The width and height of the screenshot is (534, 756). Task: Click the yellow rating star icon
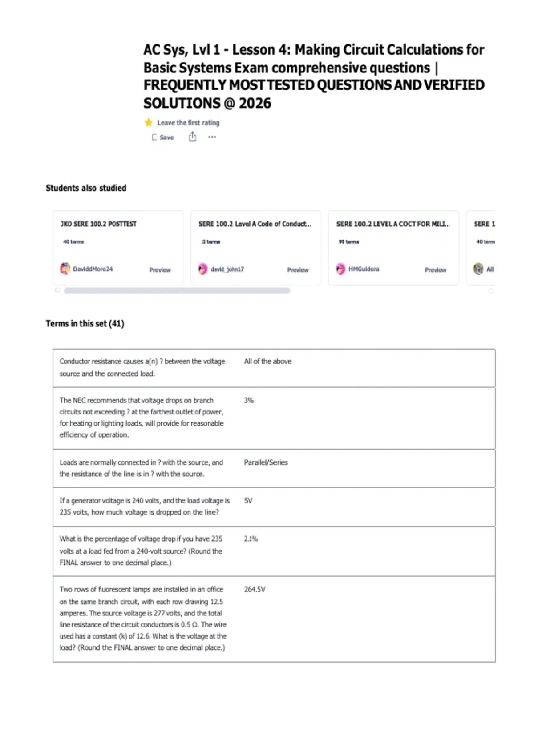[148, 122]
